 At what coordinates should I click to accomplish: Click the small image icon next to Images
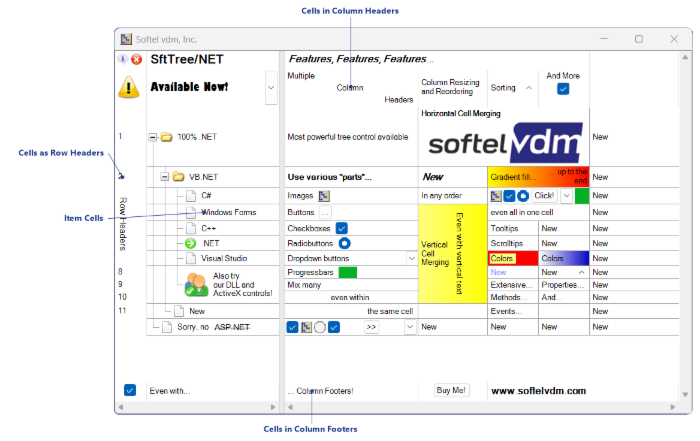pyautogui.click(x=324, y=196)
